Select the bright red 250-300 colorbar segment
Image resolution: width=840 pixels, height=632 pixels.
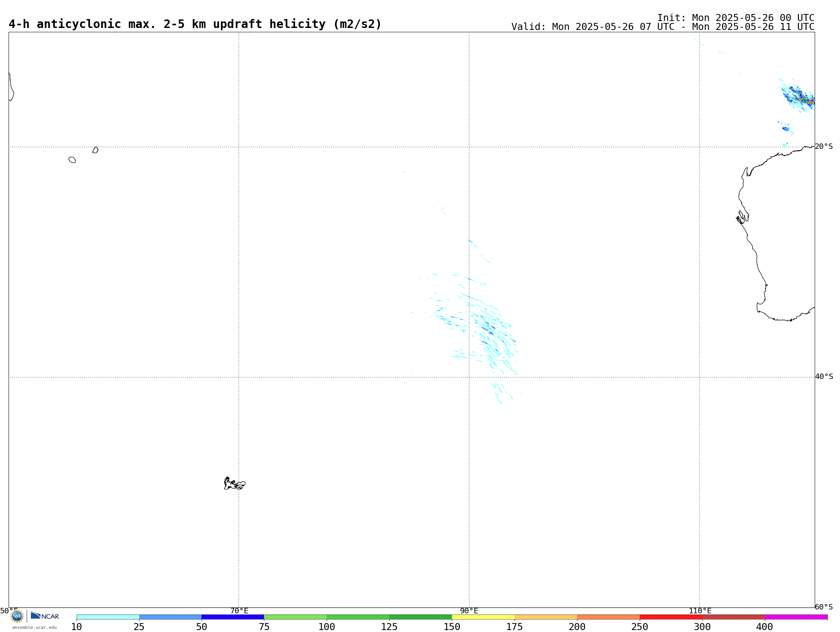click(671, 617)
